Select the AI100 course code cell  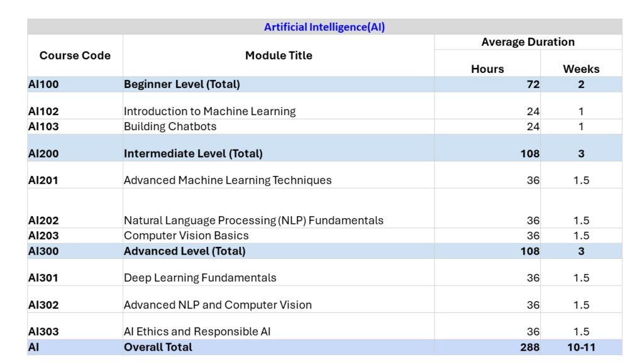[43, 84]
